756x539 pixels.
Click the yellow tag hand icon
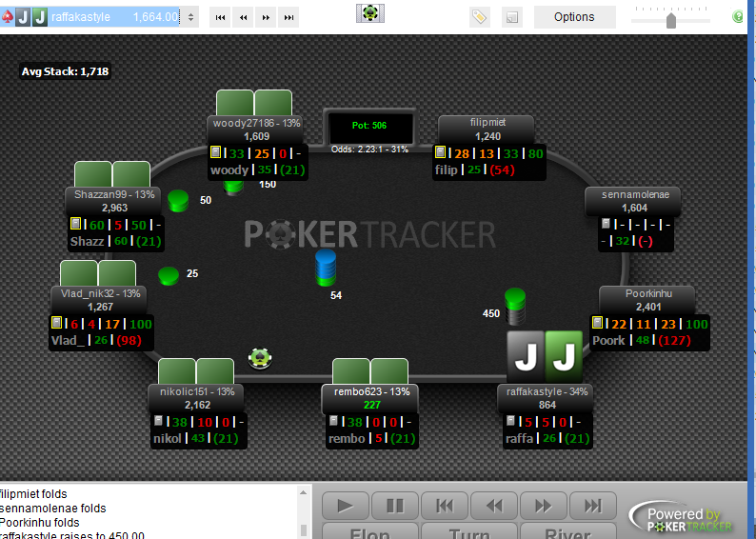(x=479, y=17)
